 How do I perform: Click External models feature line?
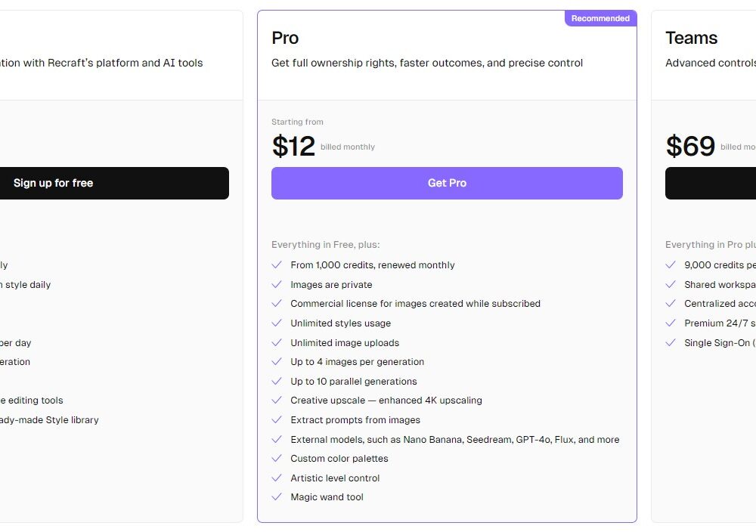click(454, 440)
